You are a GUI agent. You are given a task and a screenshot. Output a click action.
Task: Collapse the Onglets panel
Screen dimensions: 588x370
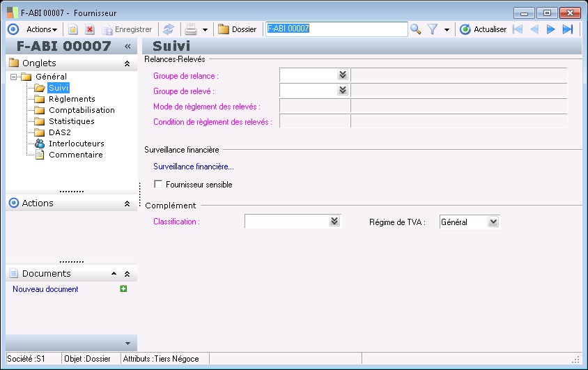[x=127, y=63]
